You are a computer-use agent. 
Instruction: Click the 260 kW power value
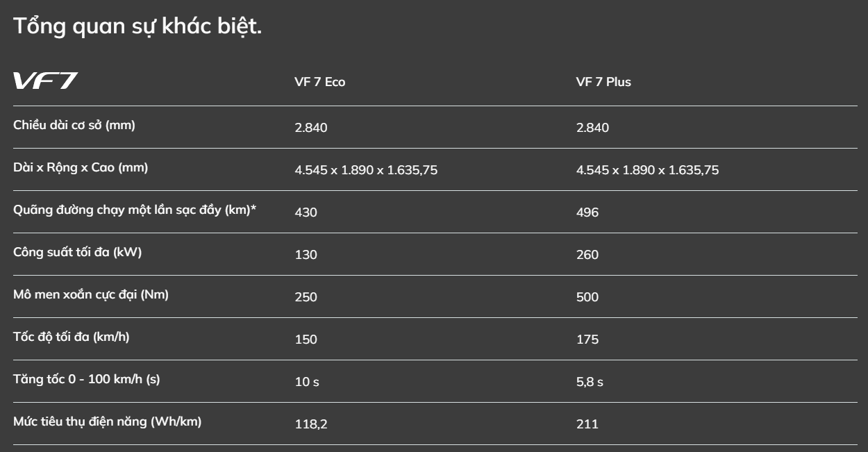tap(587, 255)
